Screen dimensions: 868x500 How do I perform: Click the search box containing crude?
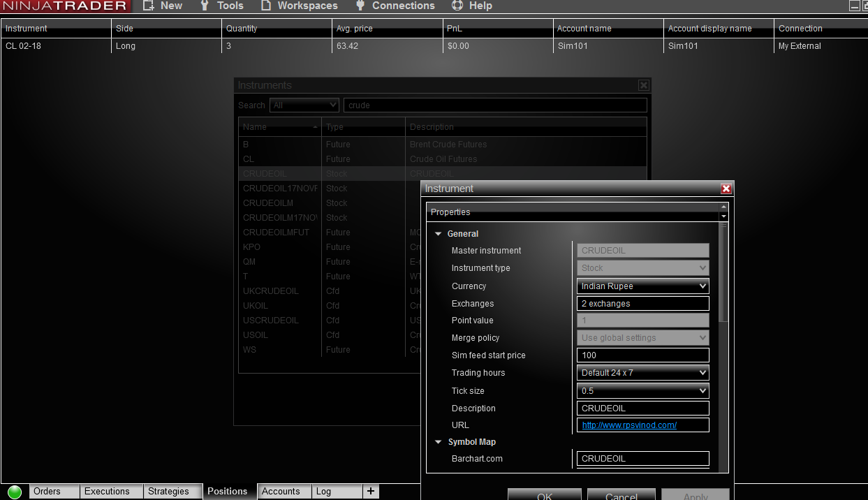495,105
